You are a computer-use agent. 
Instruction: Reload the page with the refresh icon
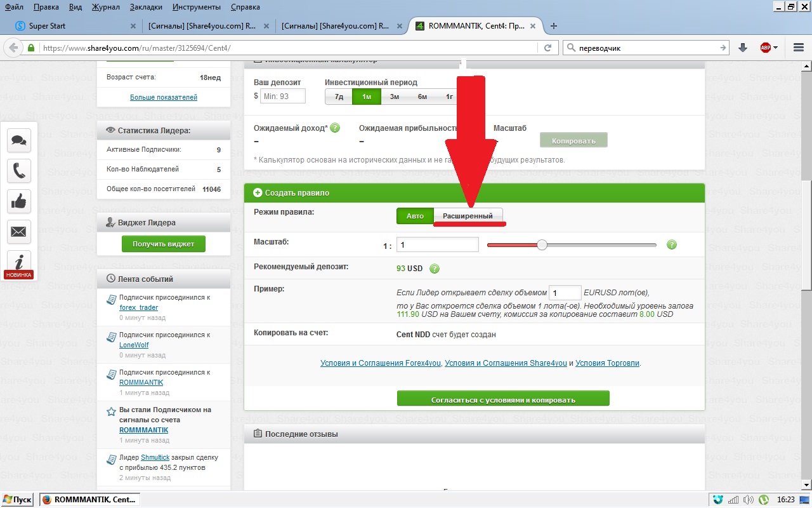(547, 48)
